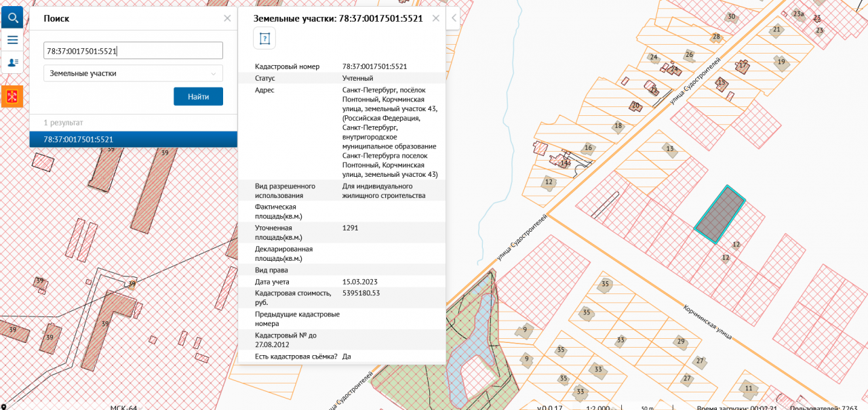The width and height of the screenshot is (868, 410).
Task: Focus the cadastral number search field
Action: click(133, 51)
